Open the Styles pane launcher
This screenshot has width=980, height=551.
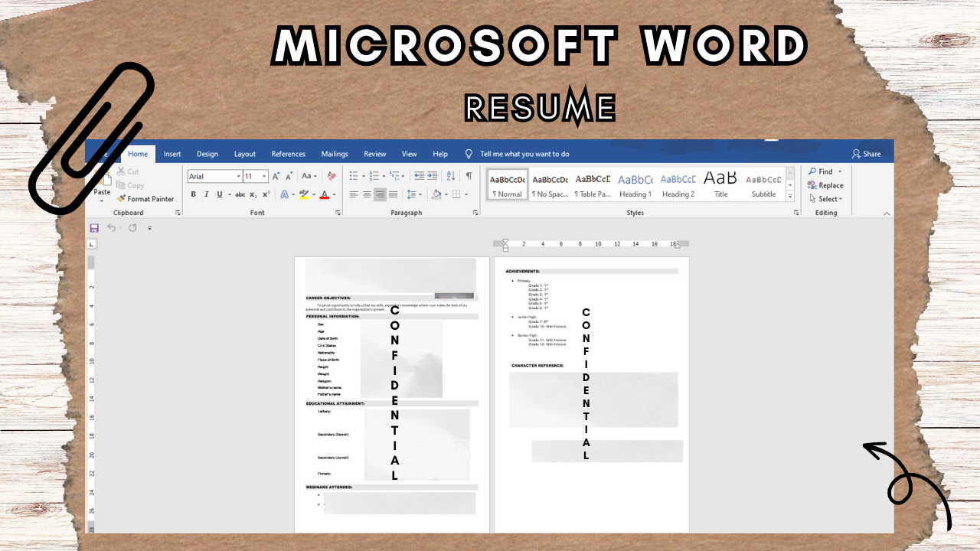pos(796,213)
